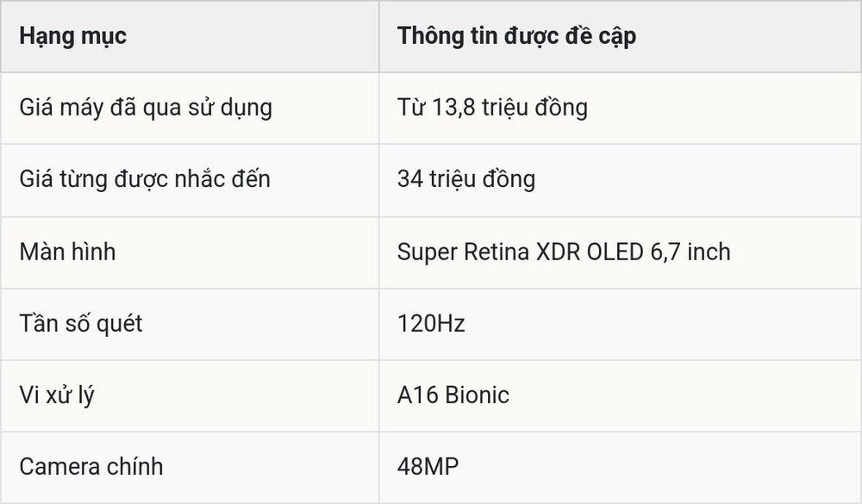The image size is (862, 504).
Task: Click the 'A16 Bionic' value cell
Action: pyautogui.click(x=620, y=395)
